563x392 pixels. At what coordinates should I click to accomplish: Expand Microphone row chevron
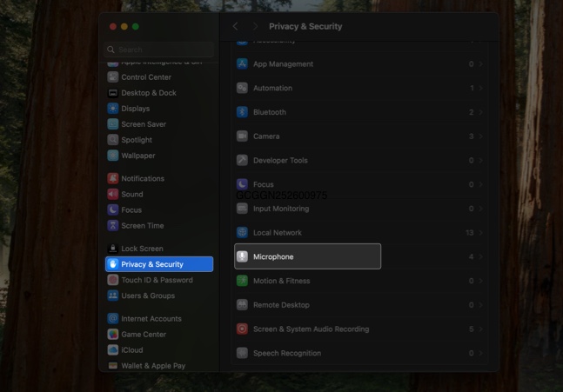tap(480, 256)
